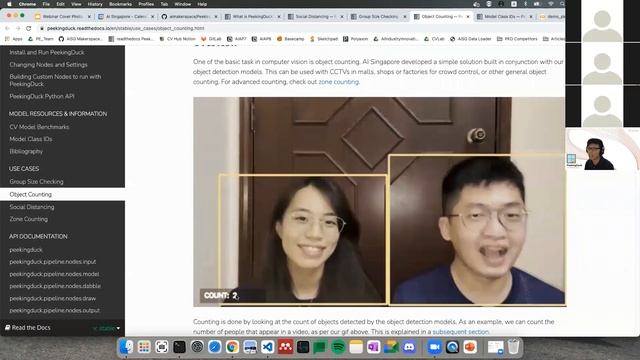The width and height of the screenshot is (640, 360).
Task: Open Safari from the Dock
Action: tap(215, 347)
